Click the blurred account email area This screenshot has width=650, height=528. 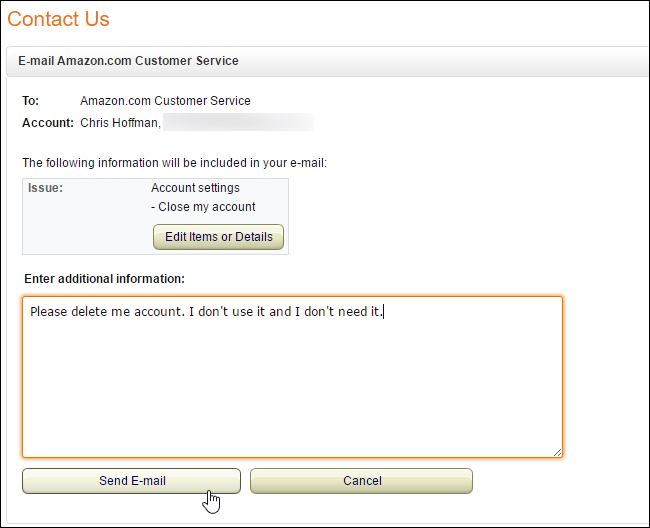click(x=239, y=123)
